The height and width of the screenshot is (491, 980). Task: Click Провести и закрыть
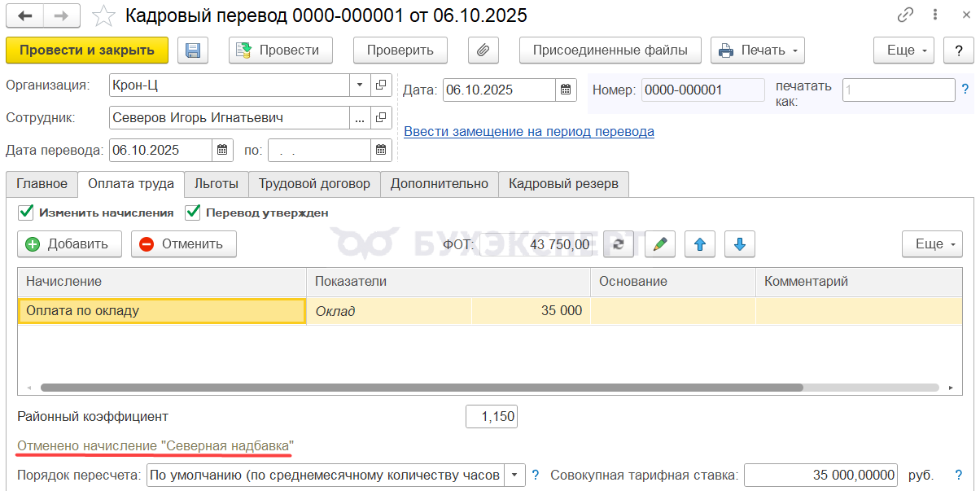click(x=87, y=50)
